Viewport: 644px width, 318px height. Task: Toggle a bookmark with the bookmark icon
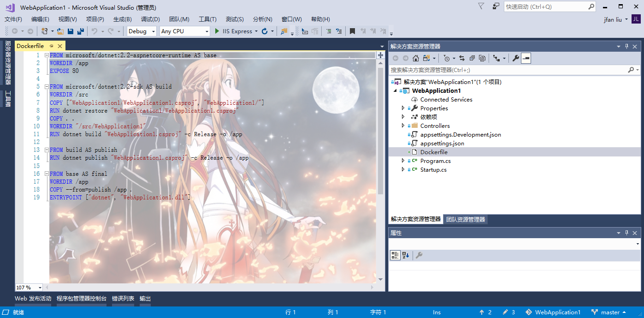pos(352,31)
